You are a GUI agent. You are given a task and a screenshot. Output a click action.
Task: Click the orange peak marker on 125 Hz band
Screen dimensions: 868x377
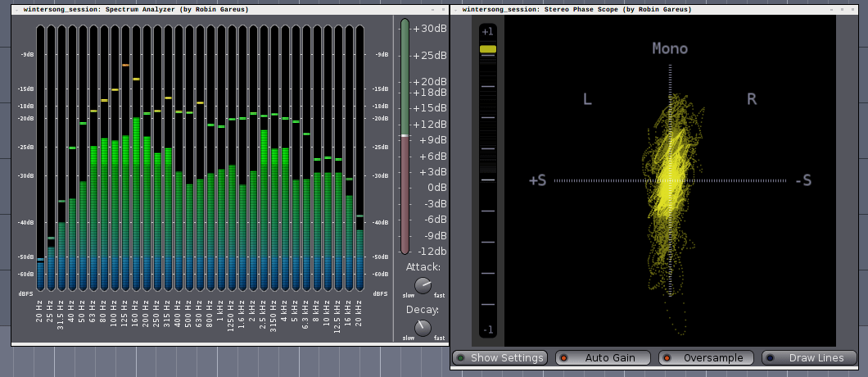125,66
